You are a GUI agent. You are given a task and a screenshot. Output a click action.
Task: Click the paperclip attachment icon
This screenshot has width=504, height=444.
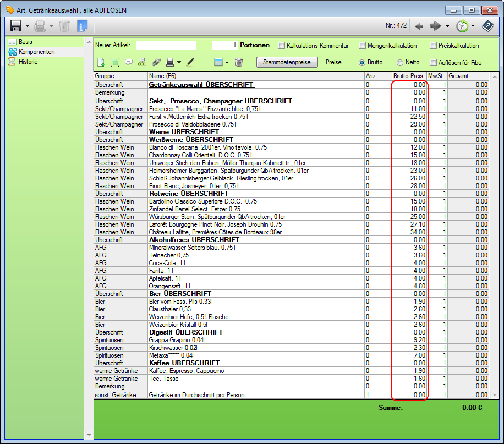156,62
